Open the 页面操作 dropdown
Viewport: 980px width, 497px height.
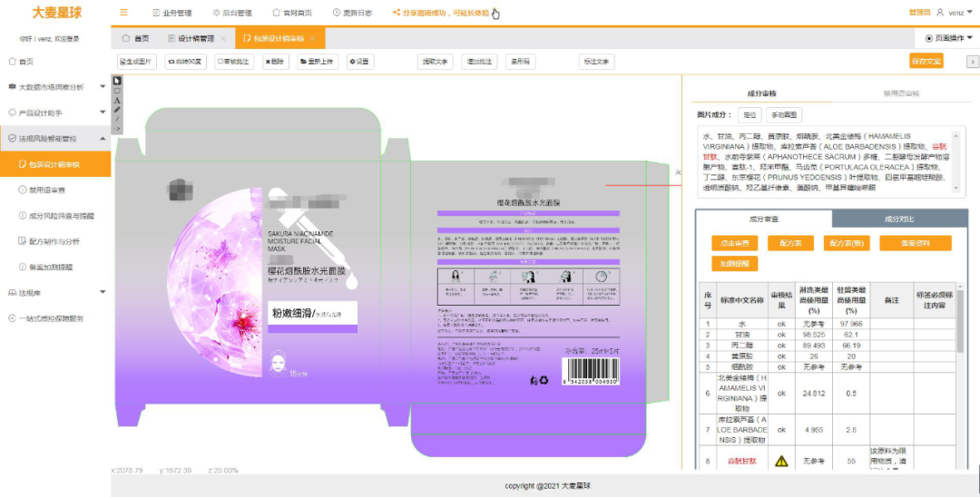point(948,39)
